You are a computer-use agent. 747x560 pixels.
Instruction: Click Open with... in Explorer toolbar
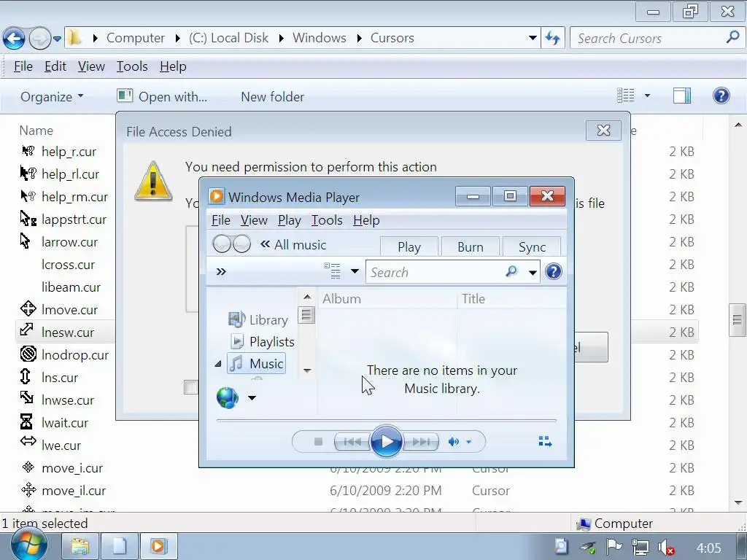click(162, 97)
